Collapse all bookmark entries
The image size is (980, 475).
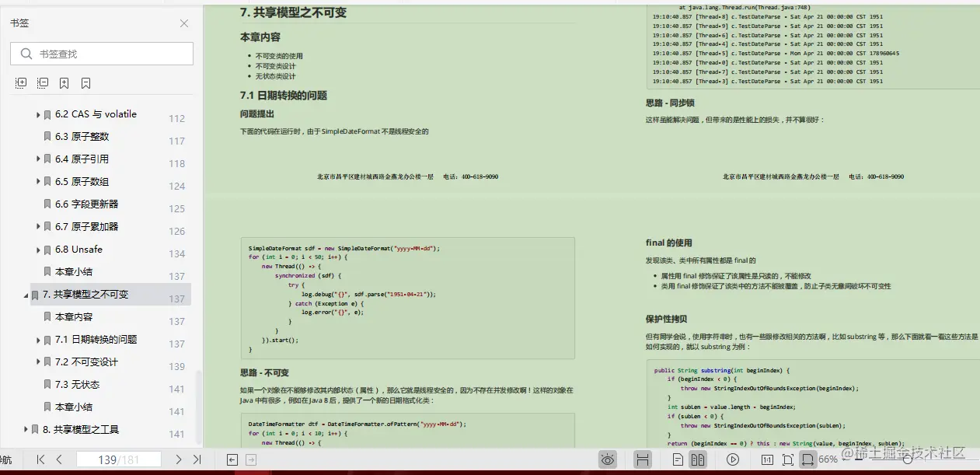coord(43,82)
